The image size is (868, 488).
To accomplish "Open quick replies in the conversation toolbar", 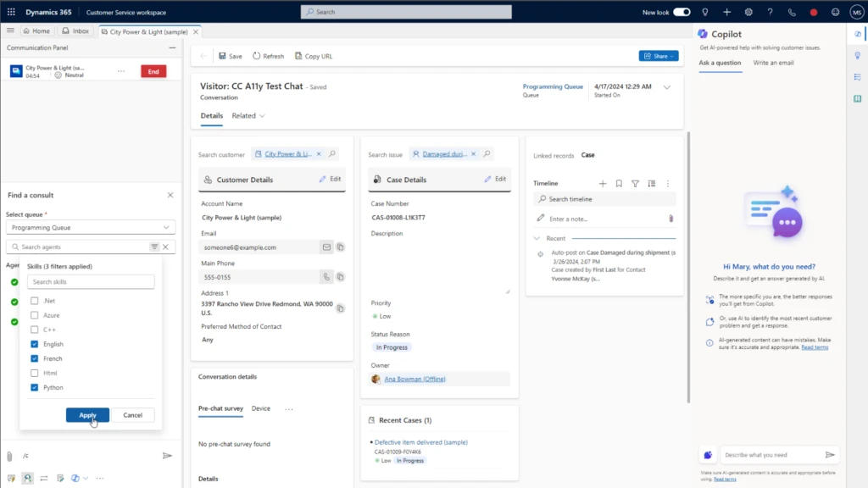I will 10,477.
